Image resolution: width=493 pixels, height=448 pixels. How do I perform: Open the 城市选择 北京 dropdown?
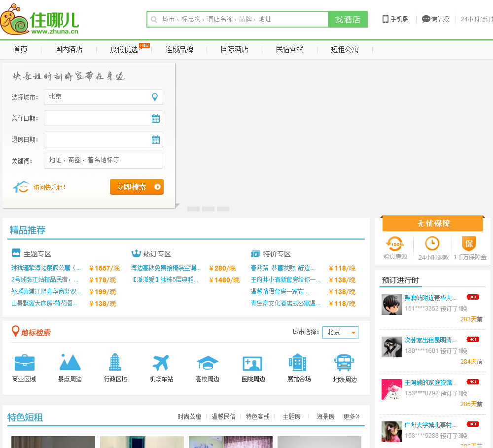click(340, 332)
